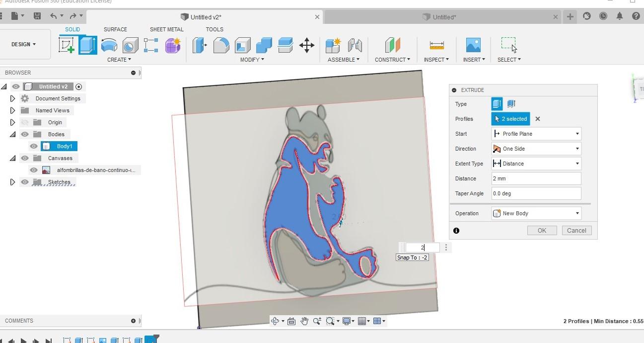The height and width of the screenshot is (343, 644).
Task: Expand the Document Settings node
Action: click(12, 98)
